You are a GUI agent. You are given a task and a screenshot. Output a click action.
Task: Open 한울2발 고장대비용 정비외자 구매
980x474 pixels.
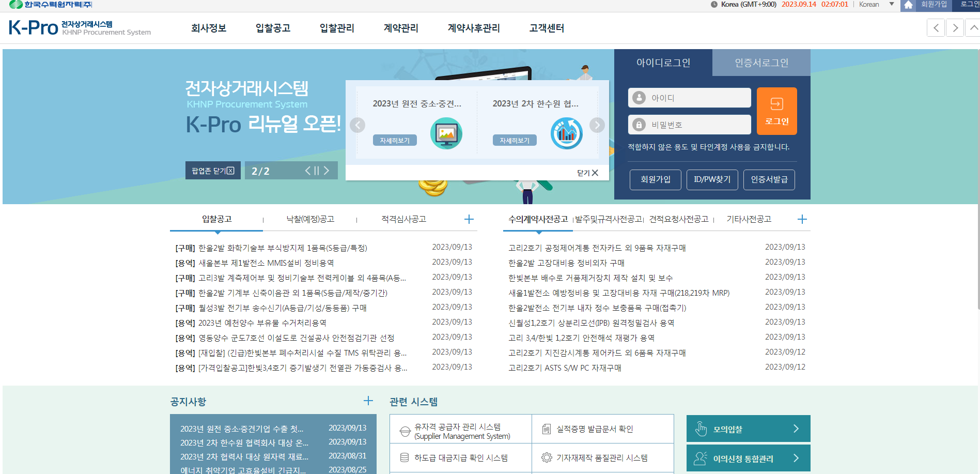(566, 263)
